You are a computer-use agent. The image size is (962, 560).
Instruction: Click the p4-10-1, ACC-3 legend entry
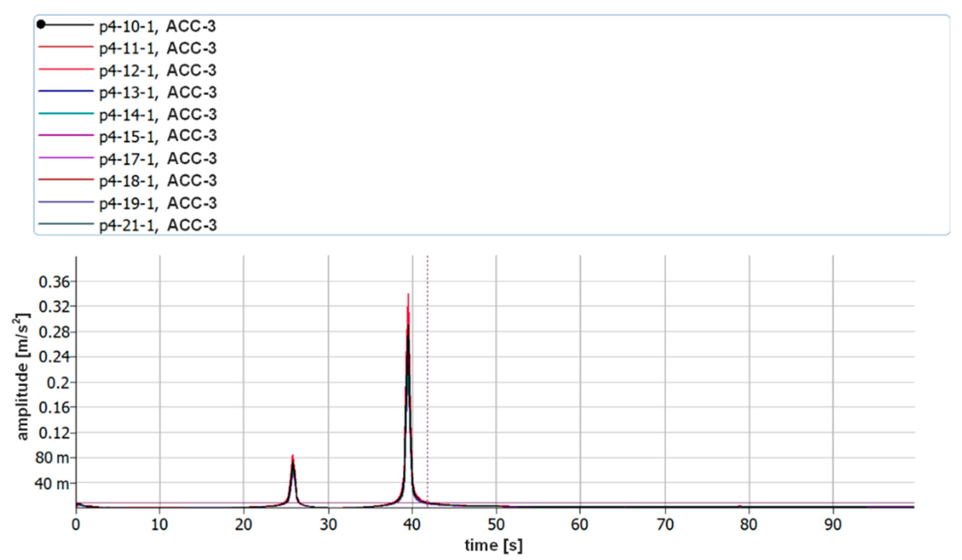157,26
